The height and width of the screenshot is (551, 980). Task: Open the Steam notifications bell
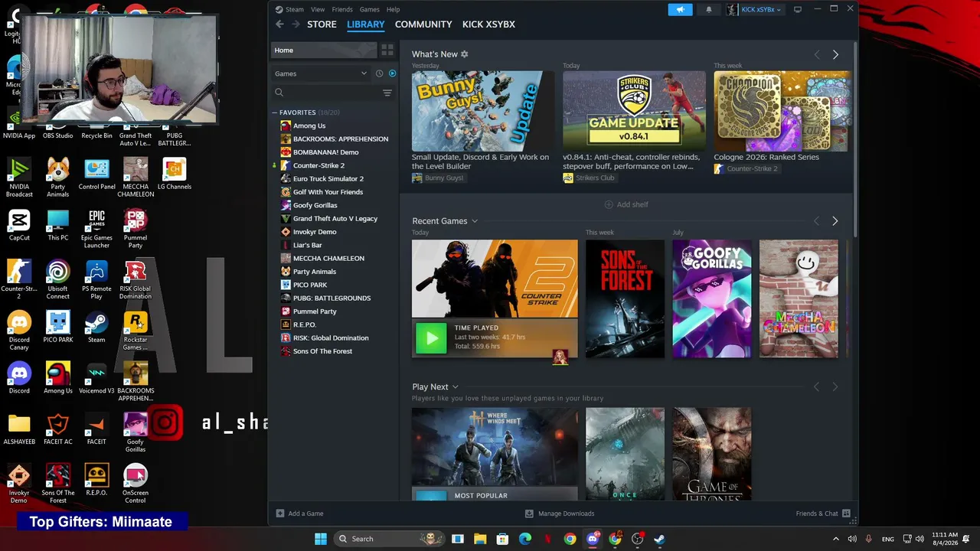[708, 9]
